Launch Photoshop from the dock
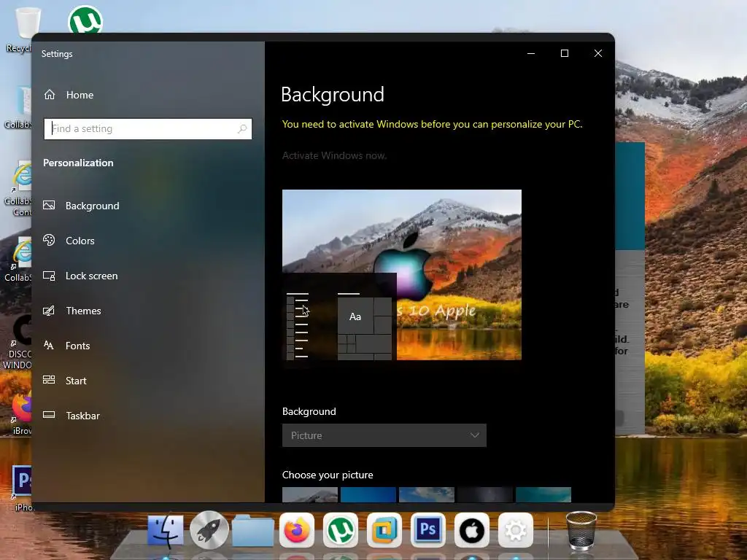The height and width of the screenshot is (560, 747). pyautogui.click(x=427, y=530)
